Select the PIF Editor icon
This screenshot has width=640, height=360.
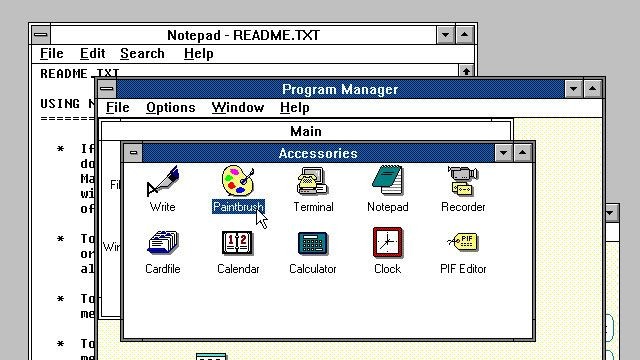click(463, 242)
